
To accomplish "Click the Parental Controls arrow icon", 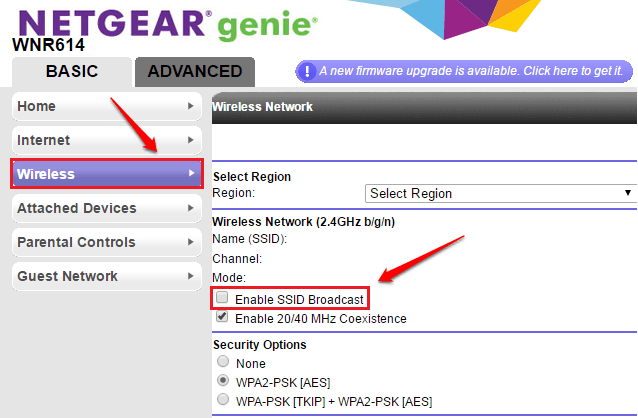I will [190, 242].
